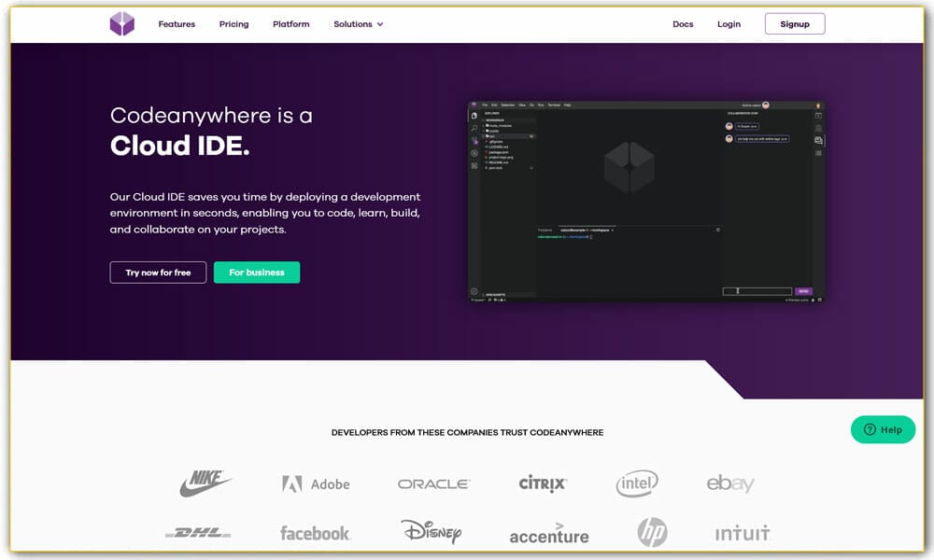Open the Terminal menu in the editor

tap(553, 105)
